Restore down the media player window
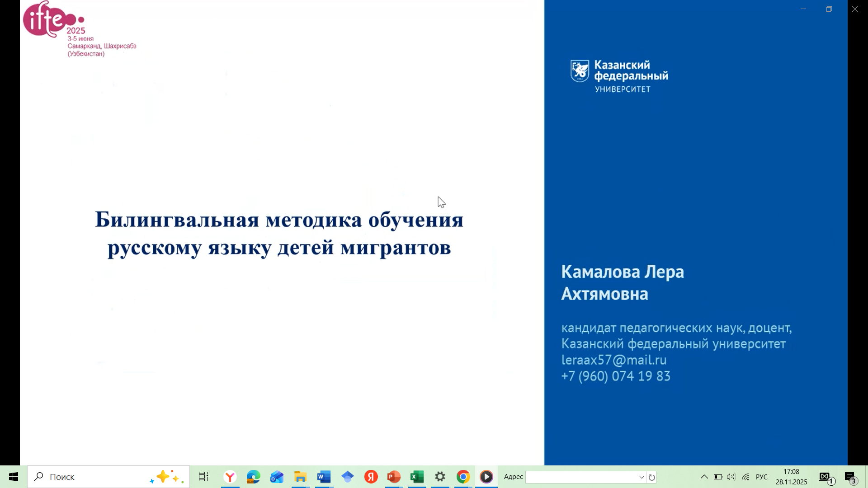Image resolution: width=868 pixels, height=488 pixels. [829, 9]
